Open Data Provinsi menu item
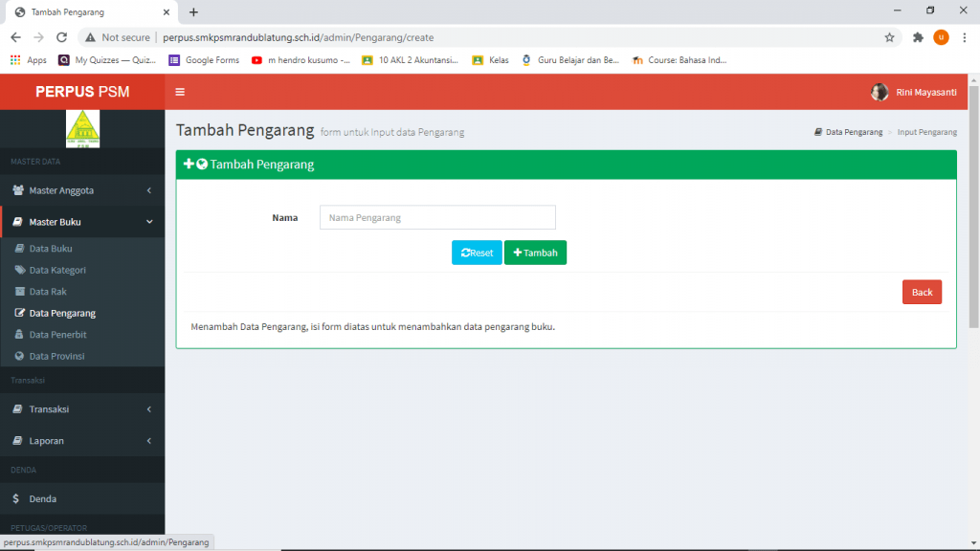Screen dimensions: 980x551 tap(82, 356)
